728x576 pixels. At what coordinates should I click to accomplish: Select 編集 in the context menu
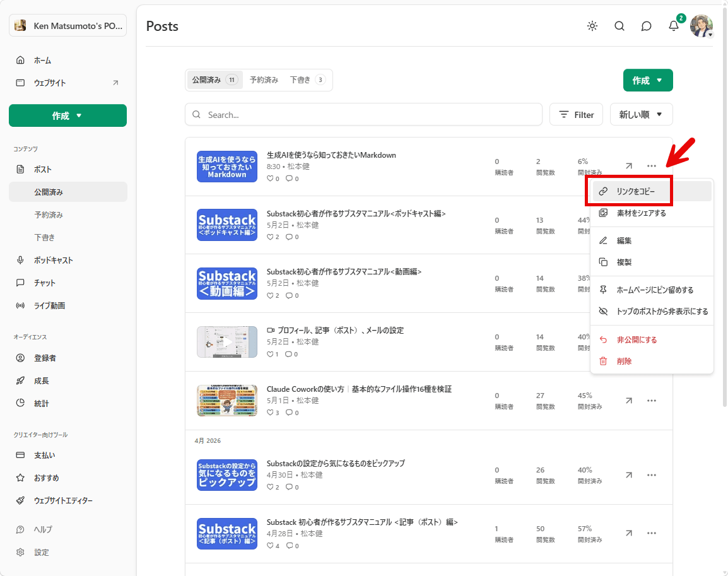tap(652, 240)
